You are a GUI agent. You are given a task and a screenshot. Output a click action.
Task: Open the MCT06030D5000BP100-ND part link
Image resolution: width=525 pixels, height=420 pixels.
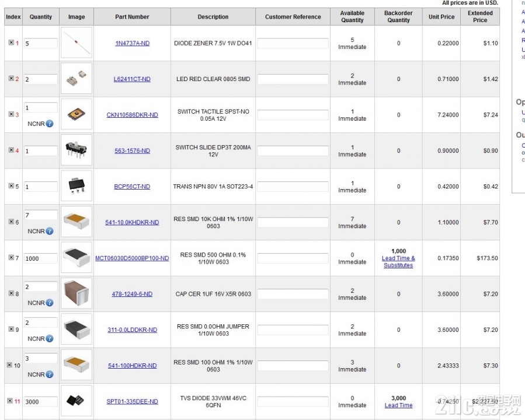(x=132, y=258)
